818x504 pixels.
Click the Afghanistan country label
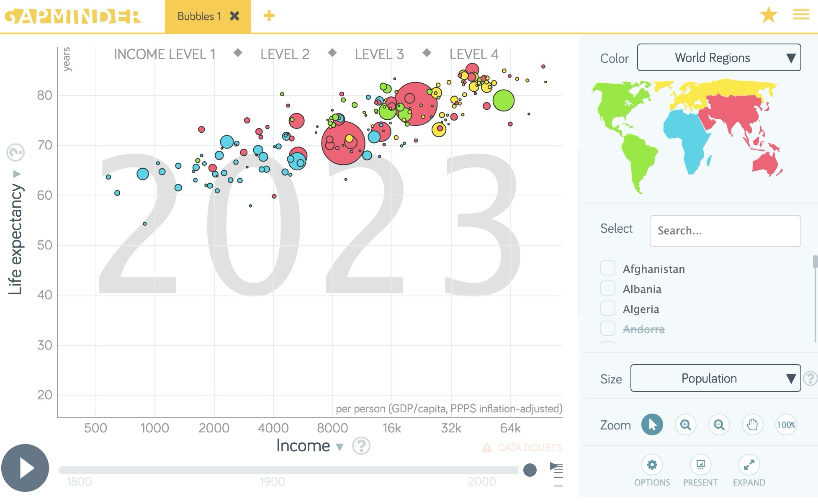click(654, 269)
